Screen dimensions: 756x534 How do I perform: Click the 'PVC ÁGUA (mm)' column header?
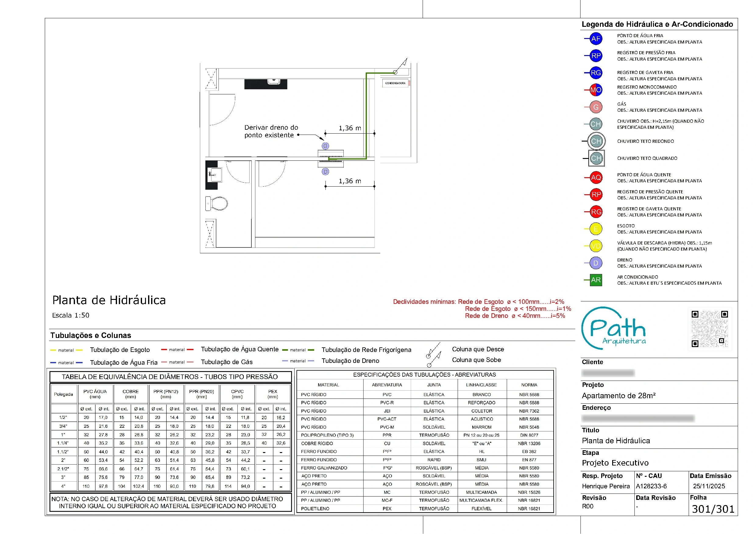coord(95,394)
